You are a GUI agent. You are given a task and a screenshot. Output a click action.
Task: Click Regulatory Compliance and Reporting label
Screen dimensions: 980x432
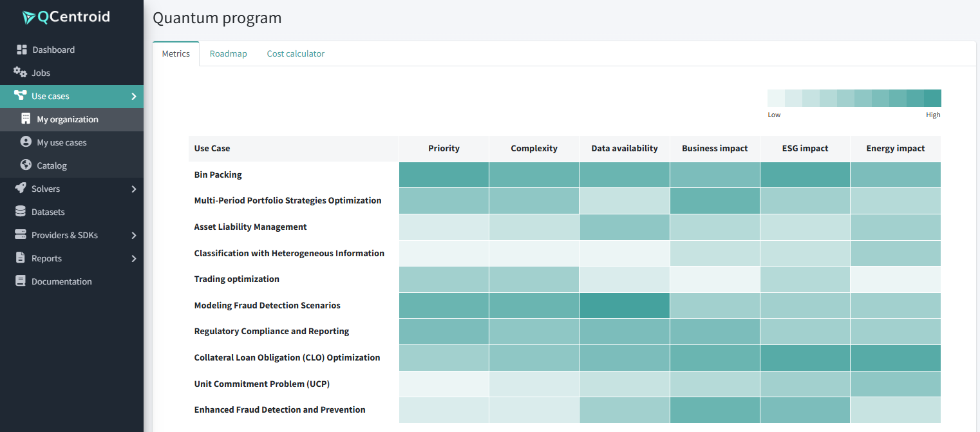(272, 331)
